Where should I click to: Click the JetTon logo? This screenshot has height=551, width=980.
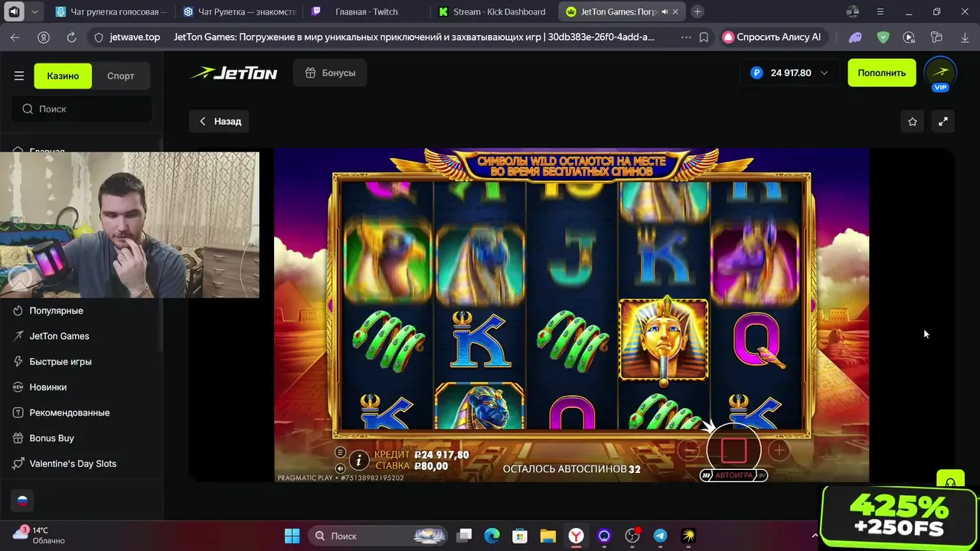[x=234, y=73]
